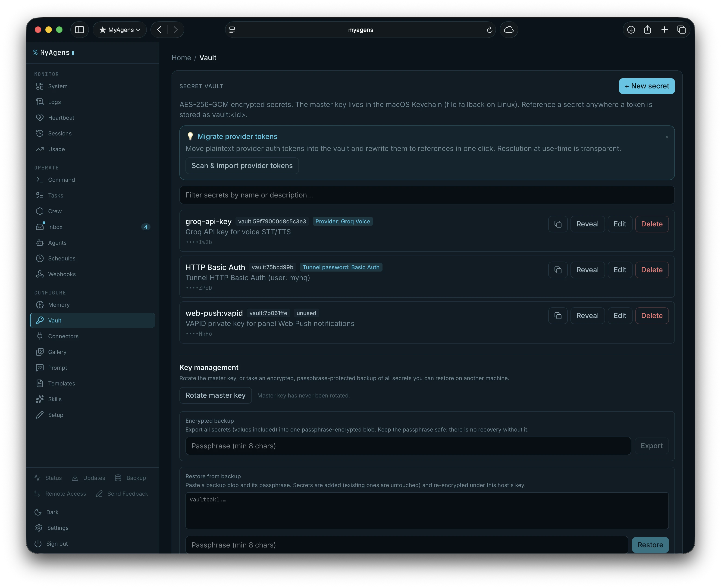721x588 pixels.
Task: Open the System monitor page
Action: point(92,86)
